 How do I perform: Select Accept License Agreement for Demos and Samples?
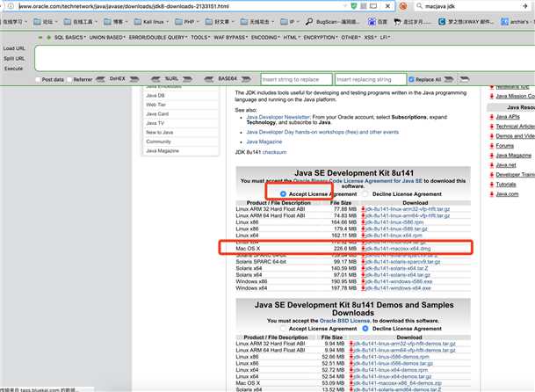[283, 329]
